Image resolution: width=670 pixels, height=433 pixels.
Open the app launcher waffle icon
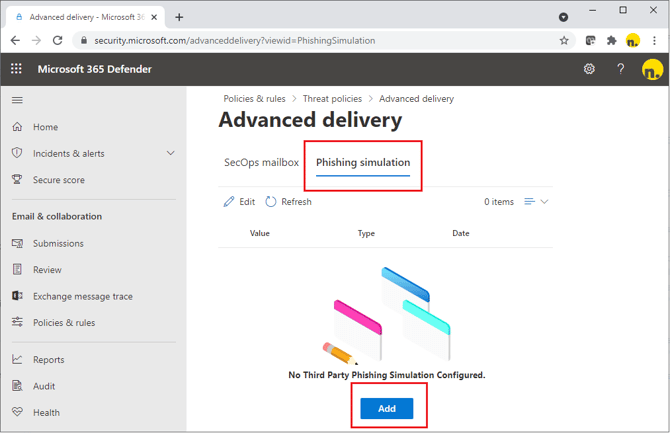click(16, 68)
